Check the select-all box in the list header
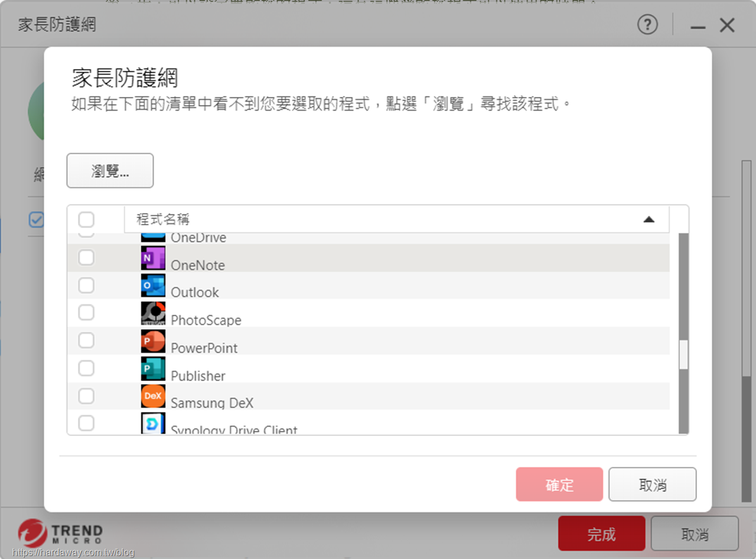 tap(86, 220)
